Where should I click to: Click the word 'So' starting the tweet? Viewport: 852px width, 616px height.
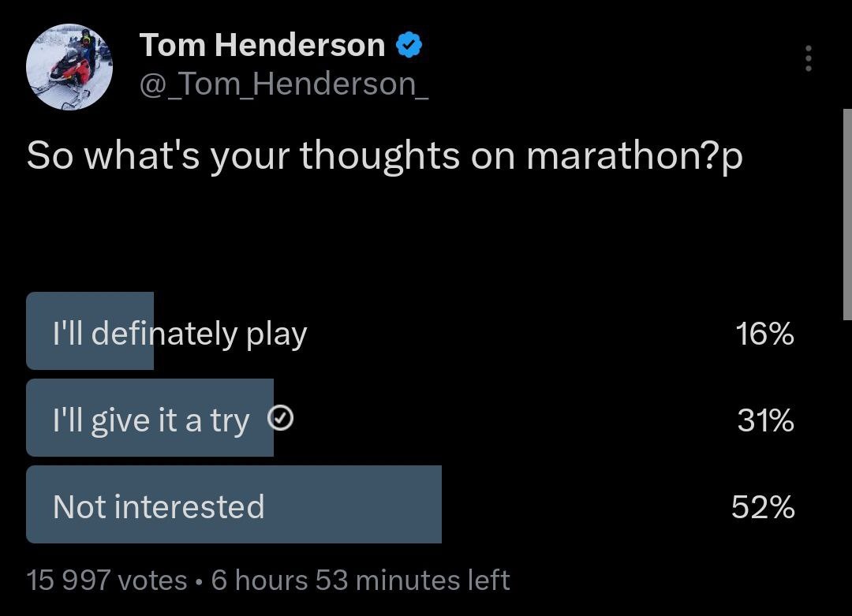click(x=50, y=155)
